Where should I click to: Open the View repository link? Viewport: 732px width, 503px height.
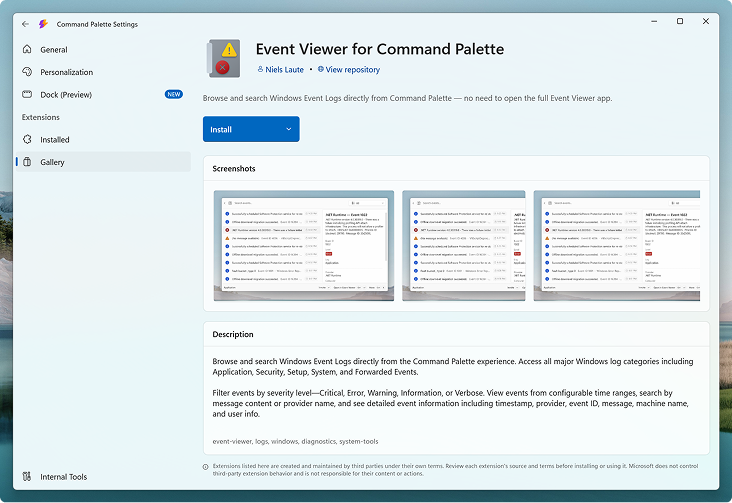(349, 70)
